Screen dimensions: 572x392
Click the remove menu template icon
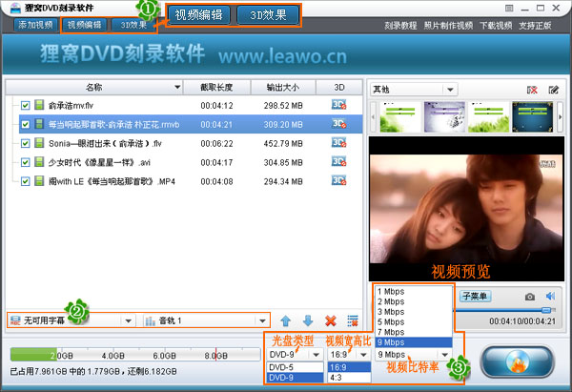[x=532, y=90]
